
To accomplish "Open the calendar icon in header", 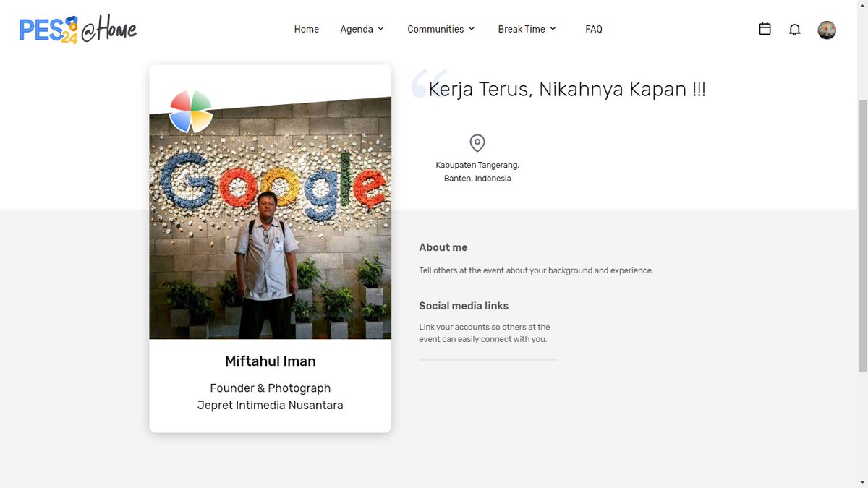I will pos(765,29).
